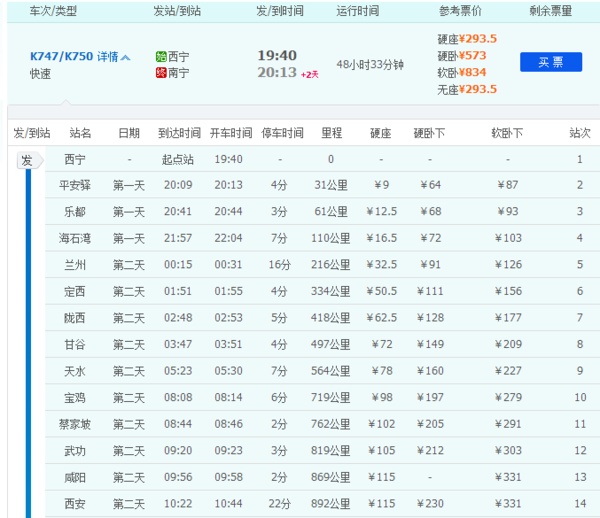
Task: Select the 硬卧 ¥573 price
Action: (x=461, y=55)
